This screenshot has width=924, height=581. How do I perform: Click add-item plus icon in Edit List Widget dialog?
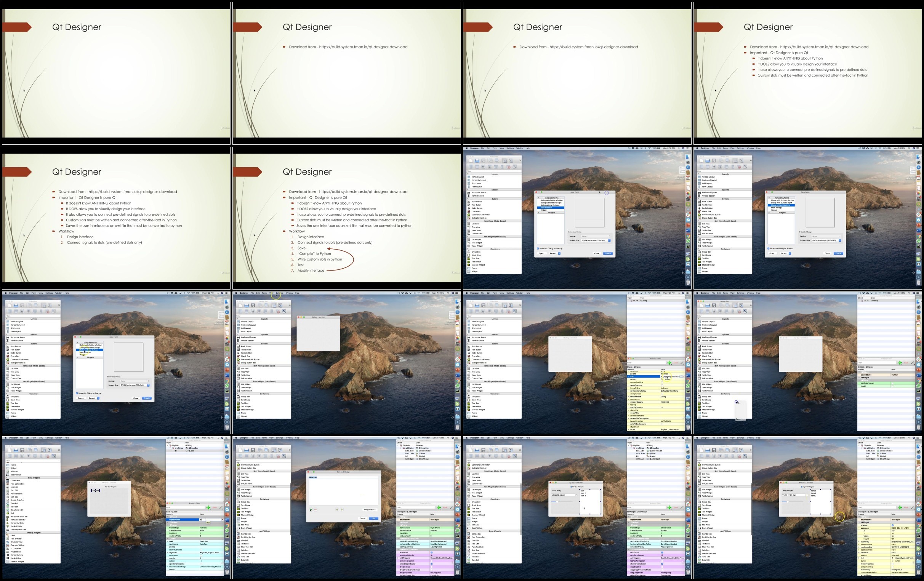[311, 510]
